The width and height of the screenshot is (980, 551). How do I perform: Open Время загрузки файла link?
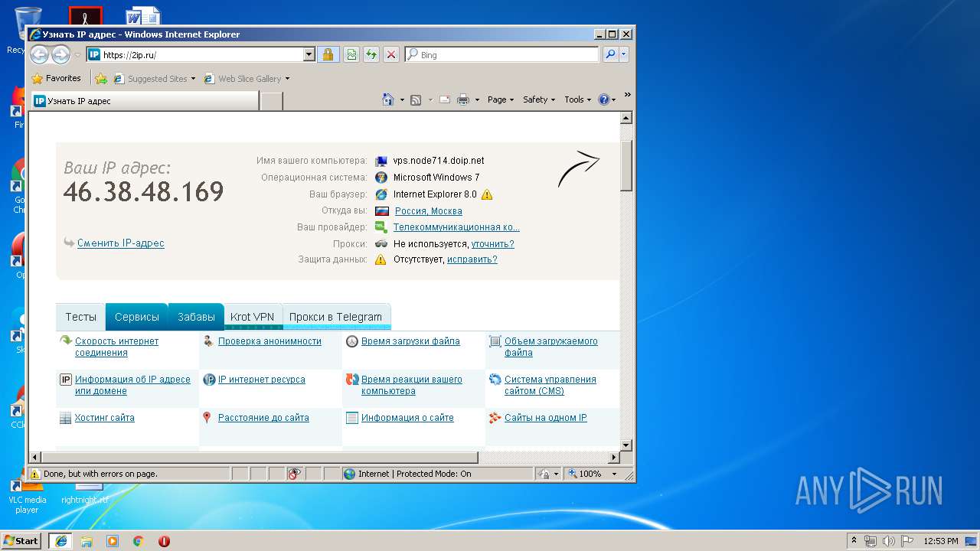click(410, 341)
